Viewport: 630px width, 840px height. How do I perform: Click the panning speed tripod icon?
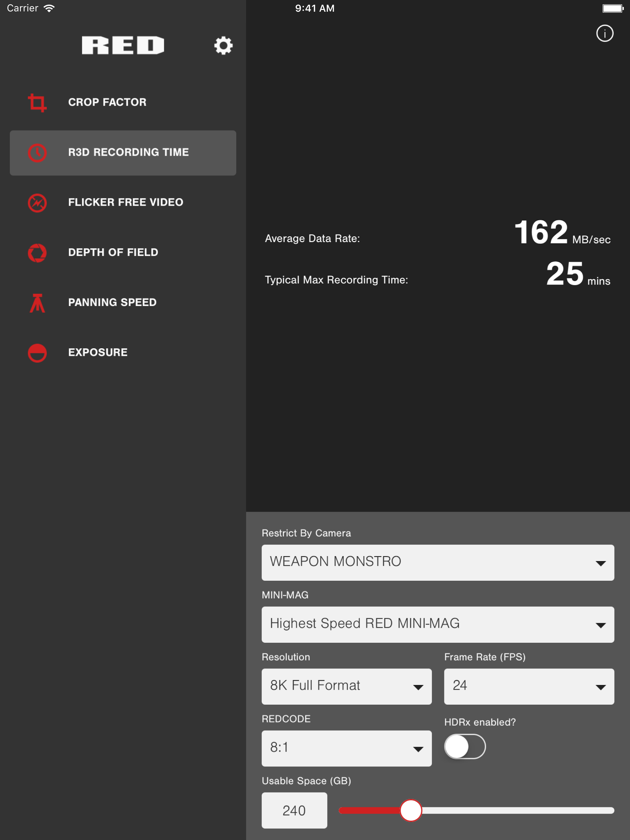point(37,303)
